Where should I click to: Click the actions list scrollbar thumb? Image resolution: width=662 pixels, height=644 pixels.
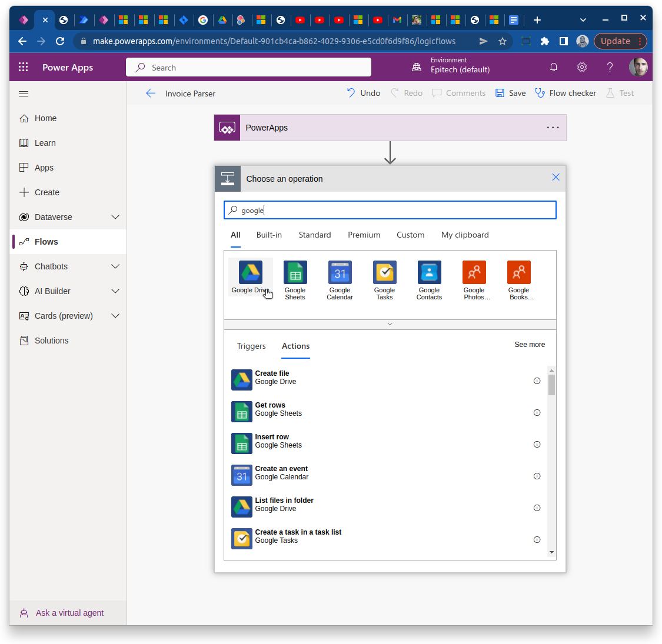pyautogui.click(x=551, y=385)
